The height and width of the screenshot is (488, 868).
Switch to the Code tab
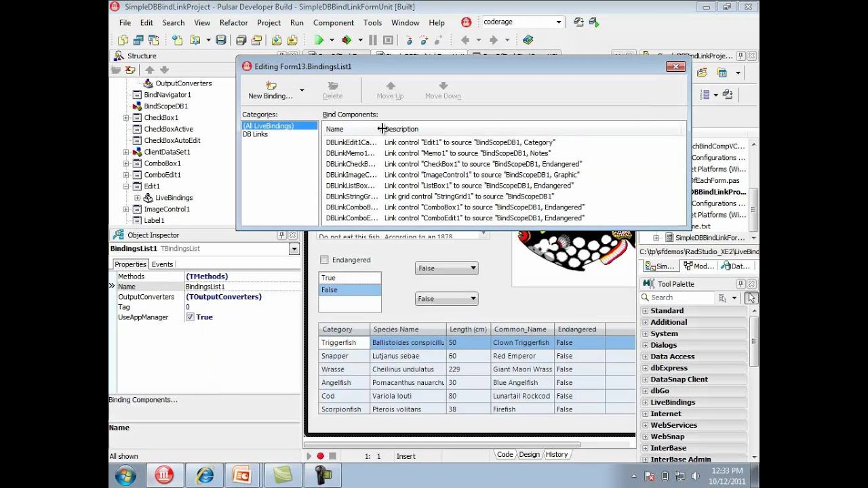(505, 455)
